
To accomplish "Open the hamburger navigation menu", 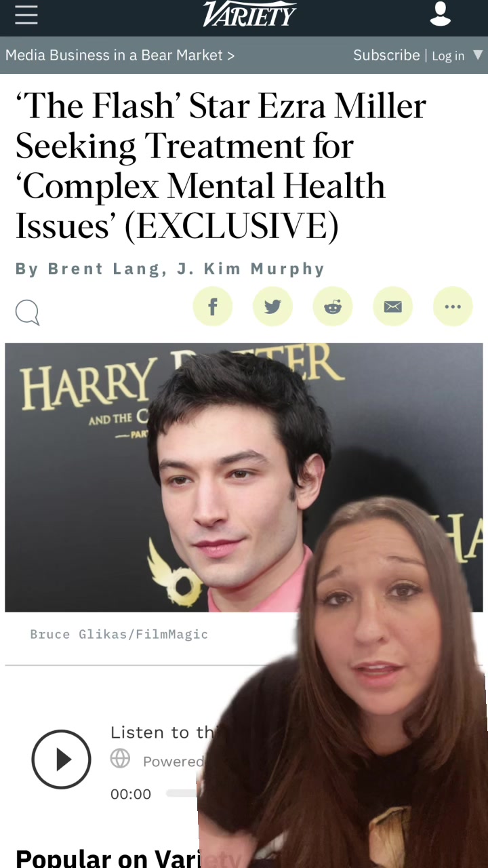I will click(x=26, y=15).
